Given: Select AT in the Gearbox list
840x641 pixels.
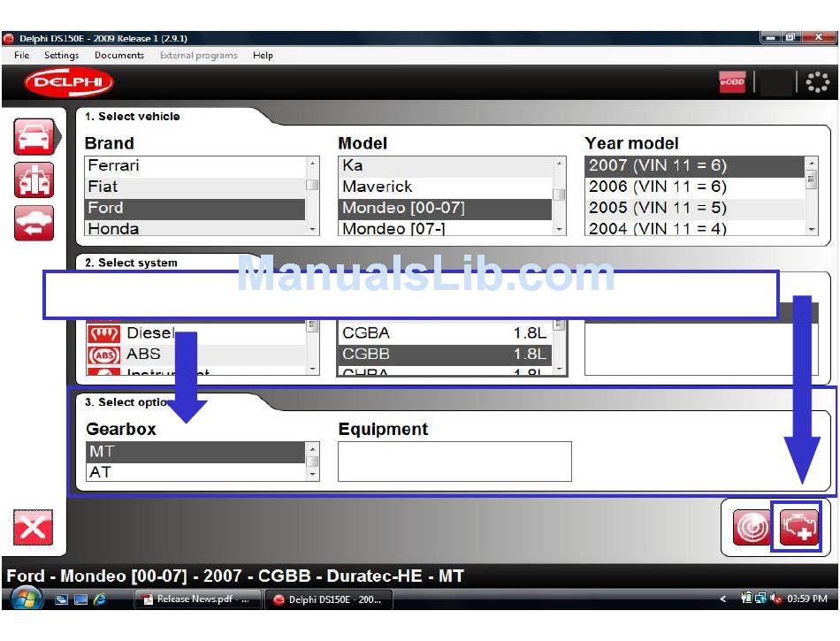Looking at the screenshot, I should [195, 472].
